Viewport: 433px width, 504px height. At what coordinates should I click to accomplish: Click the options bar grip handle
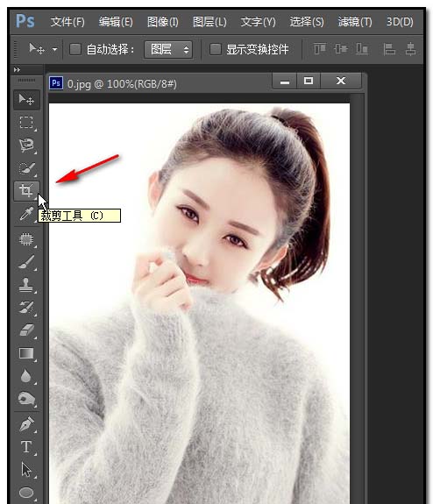[x=16, y=49]
